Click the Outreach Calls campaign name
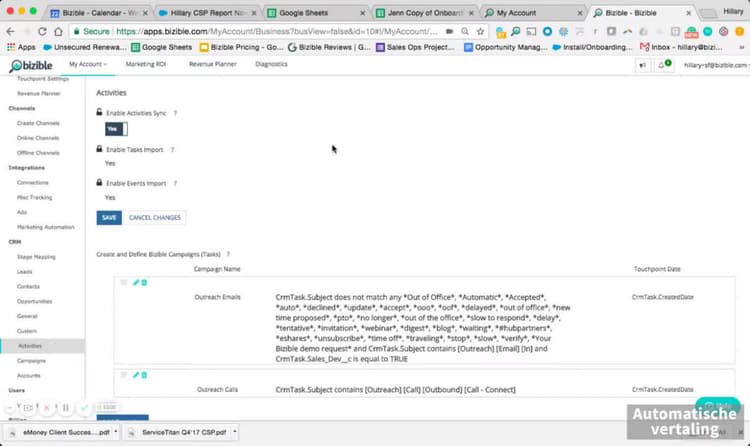 (x=217, y=390)
